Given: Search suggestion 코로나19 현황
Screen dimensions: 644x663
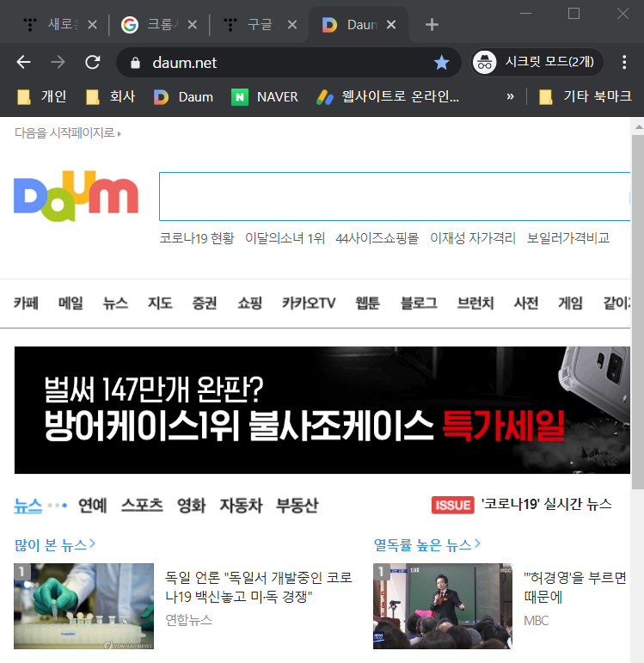Looking at the screenshot, I should click(197, 238).
